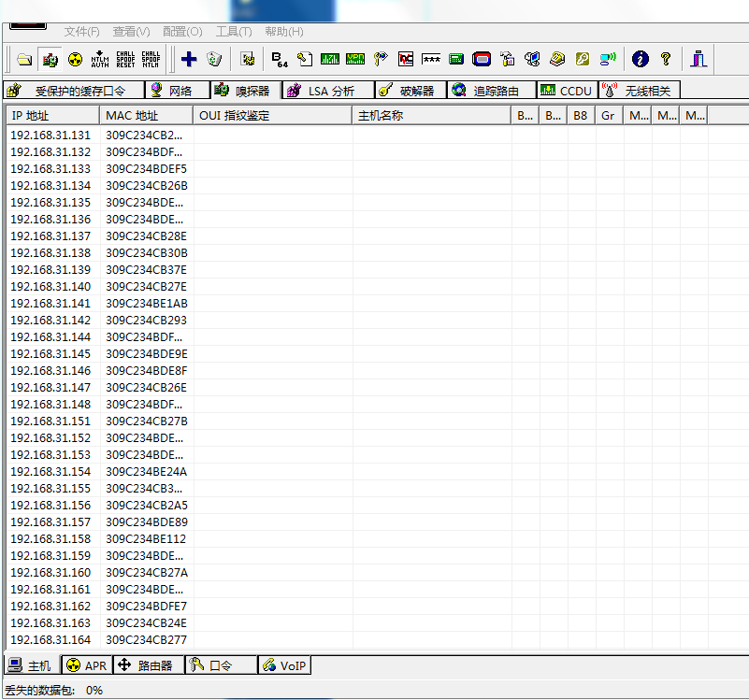This screenshot has width=749, height=700.
Task: Open the remote desktop password decoder icon
Action: click(x=482, y=59)
